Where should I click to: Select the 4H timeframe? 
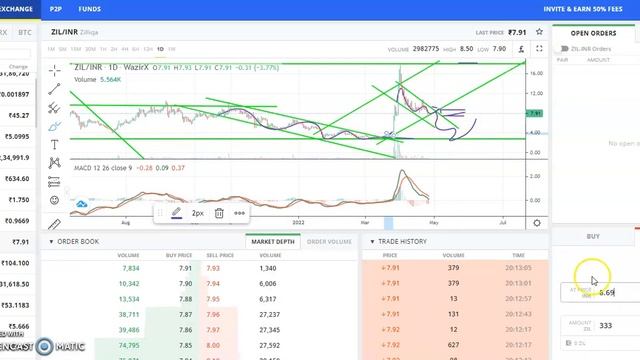[124, 49]
